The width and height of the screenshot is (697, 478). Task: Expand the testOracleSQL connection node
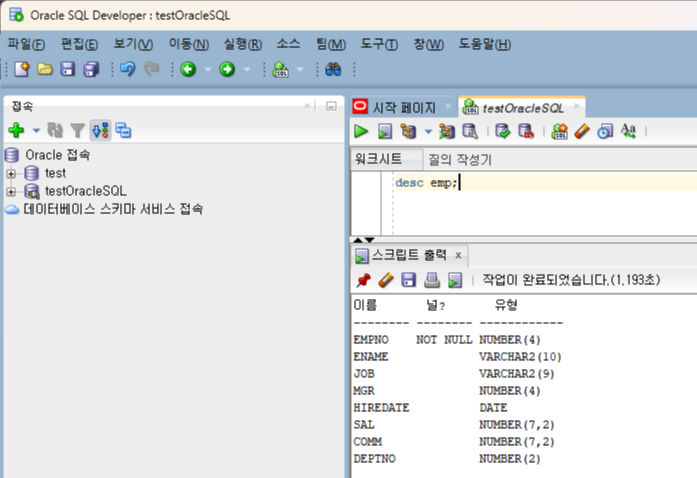pyautogui.click(x=11, y=192)
